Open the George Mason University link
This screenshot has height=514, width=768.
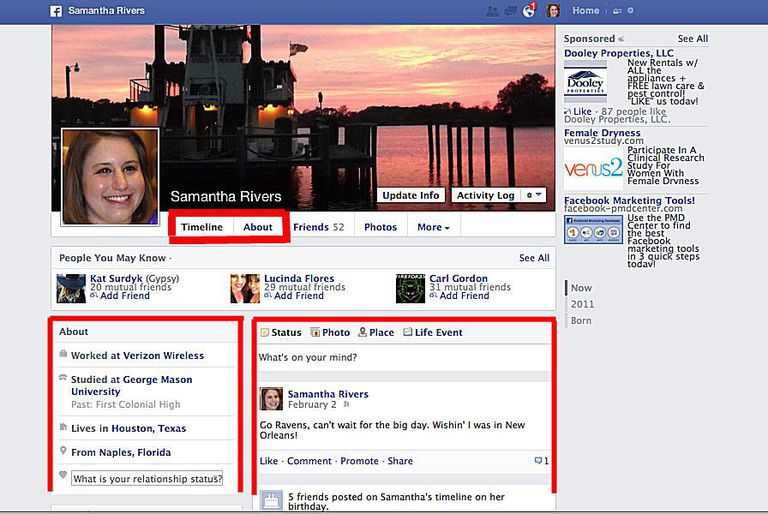(131, 385)
